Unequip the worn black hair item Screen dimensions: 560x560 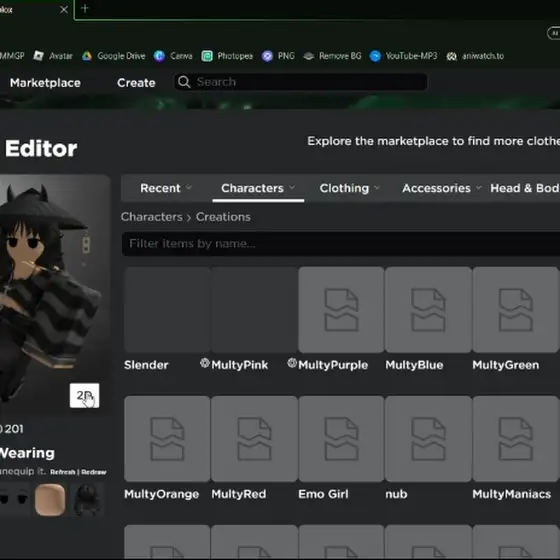coord(87,499)
